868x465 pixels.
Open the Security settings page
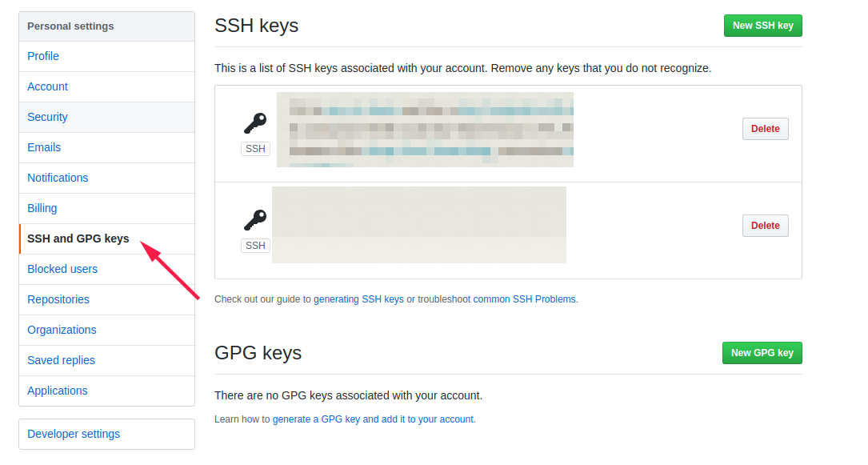[47, 117]
